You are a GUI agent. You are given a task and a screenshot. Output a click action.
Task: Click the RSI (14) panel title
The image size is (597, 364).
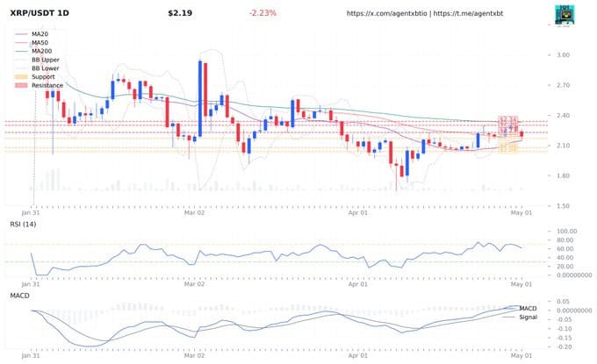(x=23, y=225)
